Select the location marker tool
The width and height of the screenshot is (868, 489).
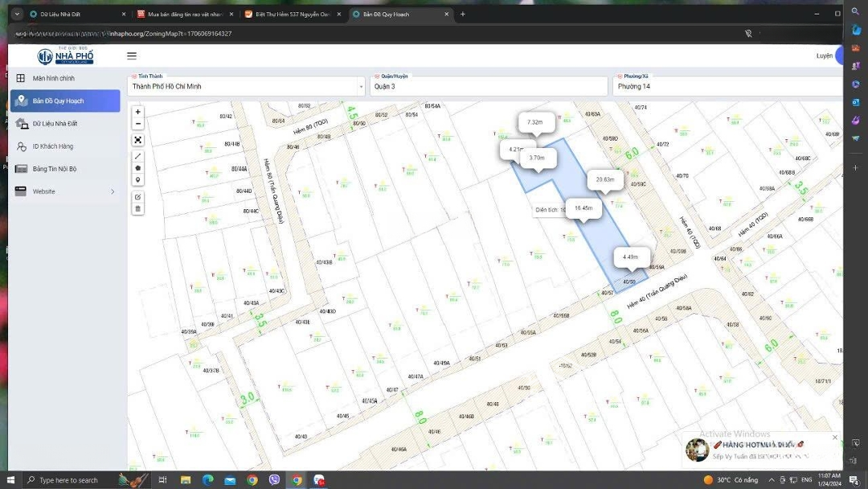coord(138,180)
